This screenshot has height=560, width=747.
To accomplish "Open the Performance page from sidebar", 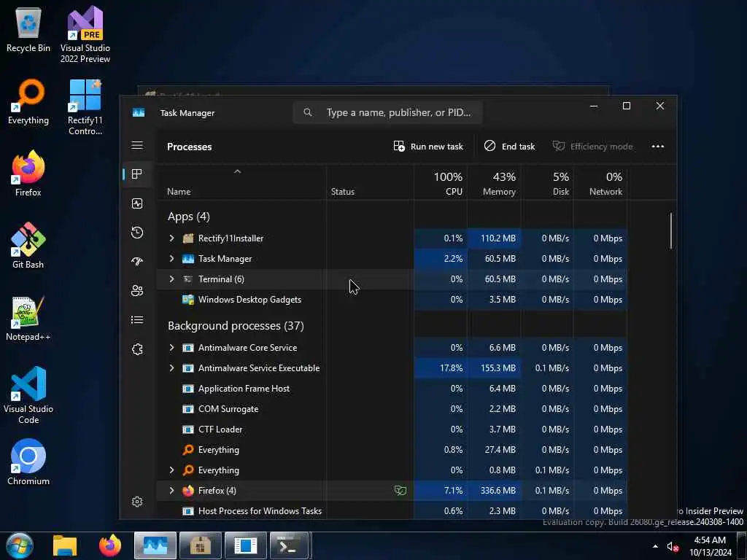I will pos(137,204).
